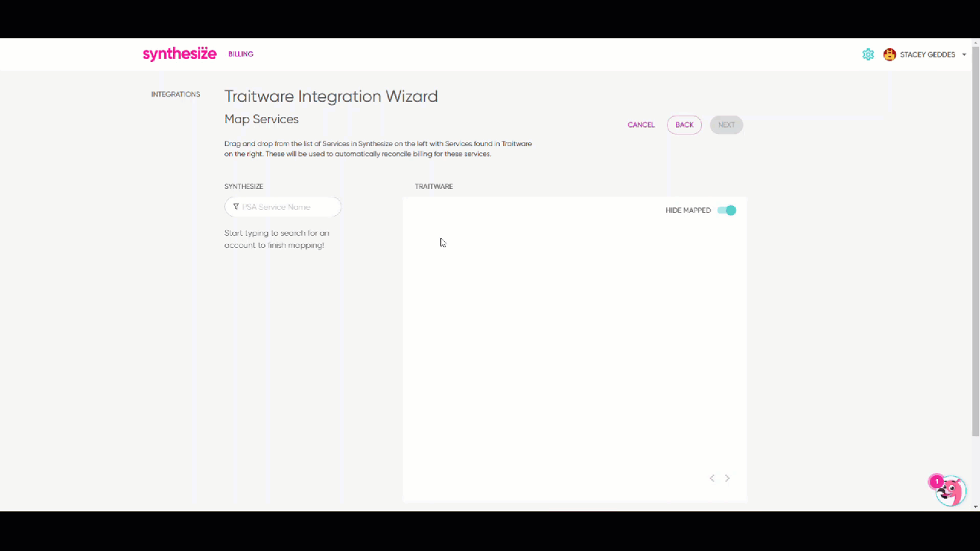Open settings via the gear icon
Screen dimensions: 980x551
click(868, 54)
